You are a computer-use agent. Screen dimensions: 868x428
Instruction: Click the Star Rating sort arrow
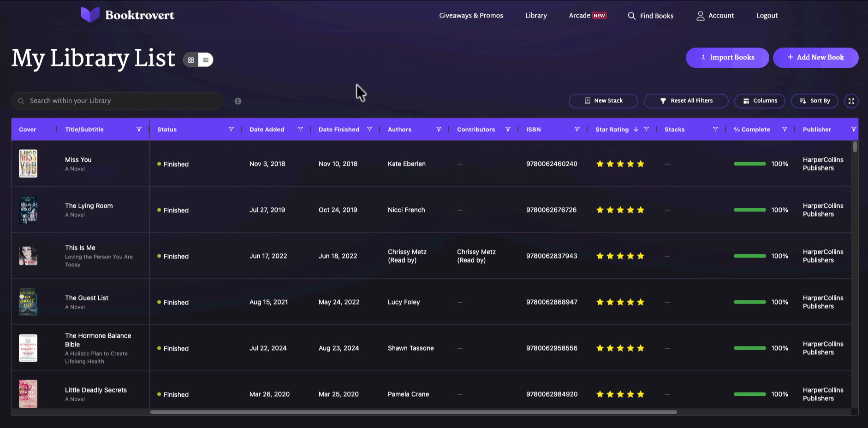pyautogui.click(x=636, y=129)
